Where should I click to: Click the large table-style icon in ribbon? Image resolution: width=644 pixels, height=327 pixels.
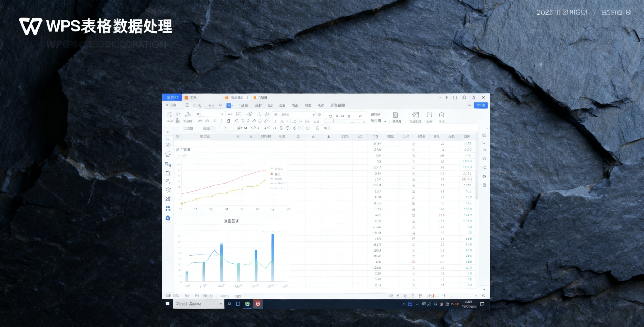click(x=396, y=115)
